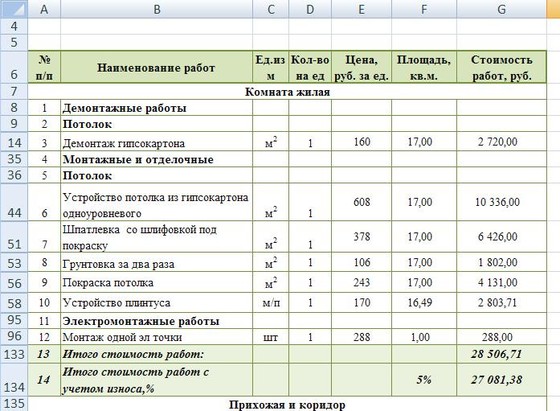Click the 'Наименование работ' header cell
The width and height of the screenshot is (560, 411).
[x=156, y=67]
